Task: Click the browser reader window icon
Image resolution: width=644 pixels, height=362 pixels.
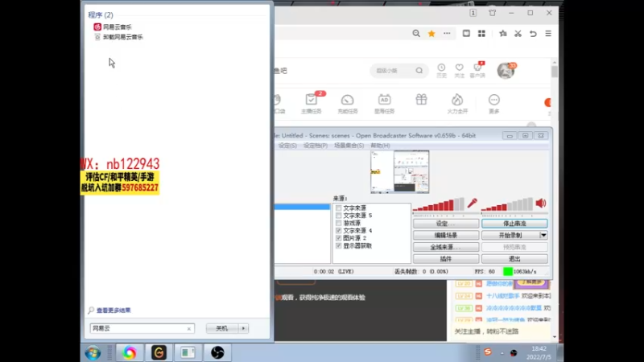Action: (466, 34)
